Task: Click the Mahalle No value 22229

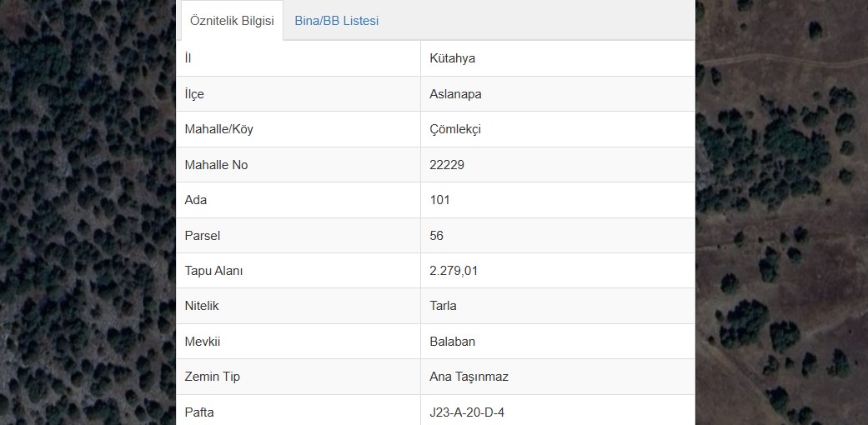Action: (x=447, y=165)
